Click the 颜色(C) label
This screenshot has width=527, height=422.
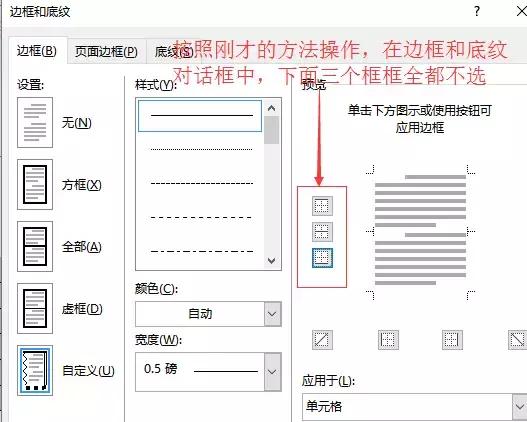[156, 289]
